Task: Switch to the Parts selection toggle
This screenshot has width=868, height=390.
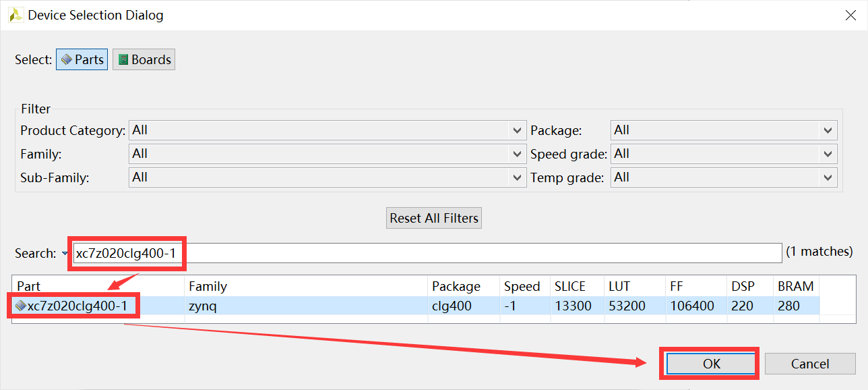Action: [82, 59]
